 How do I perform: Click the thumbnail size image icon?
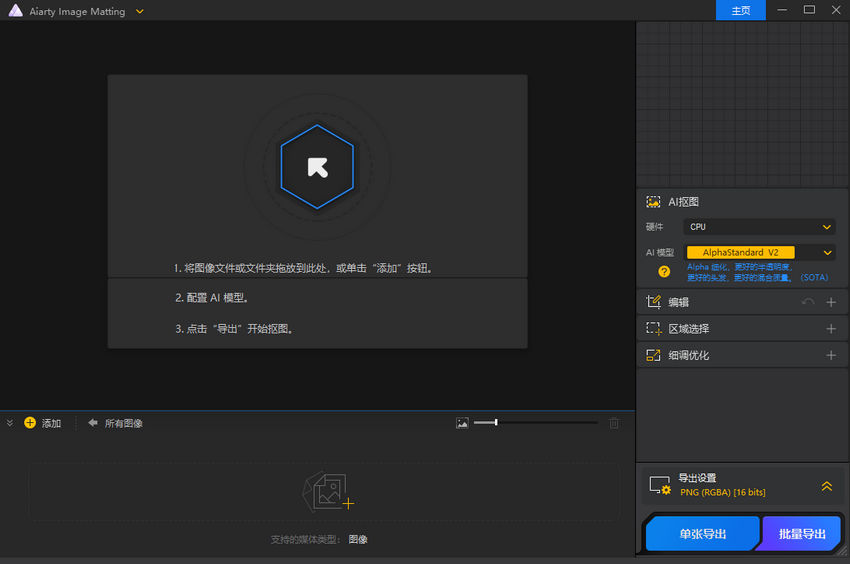click(462, 423)
